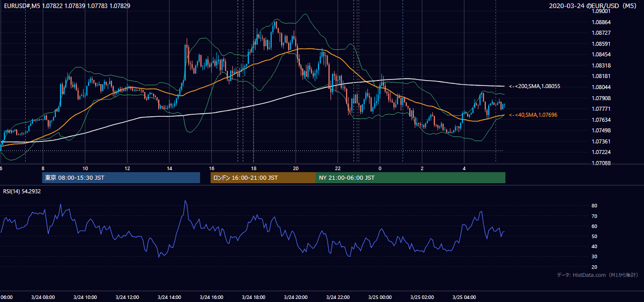Image resolution: width=644 pixels, height=302 pixels.
Task: Click the 3/24 12:00 bottom time label
Action: 127,297
